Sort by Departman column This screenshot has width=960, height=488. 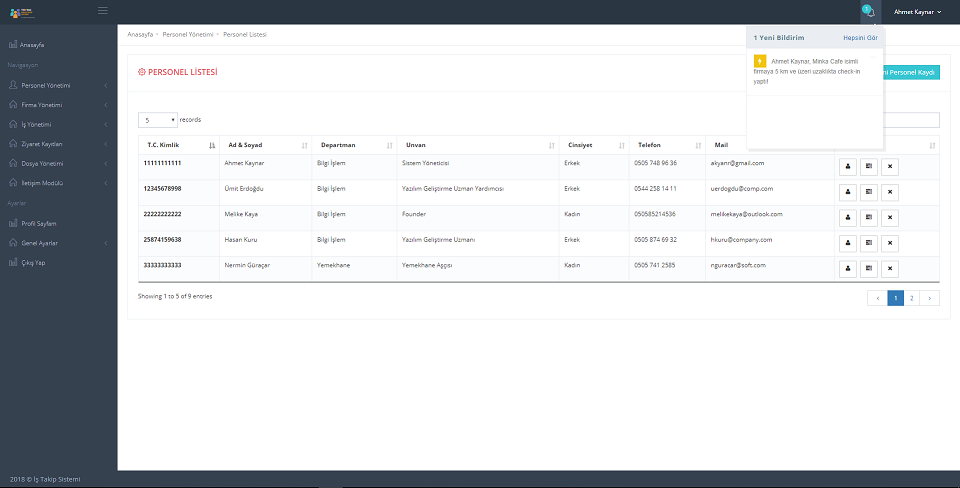click(354, 145)
